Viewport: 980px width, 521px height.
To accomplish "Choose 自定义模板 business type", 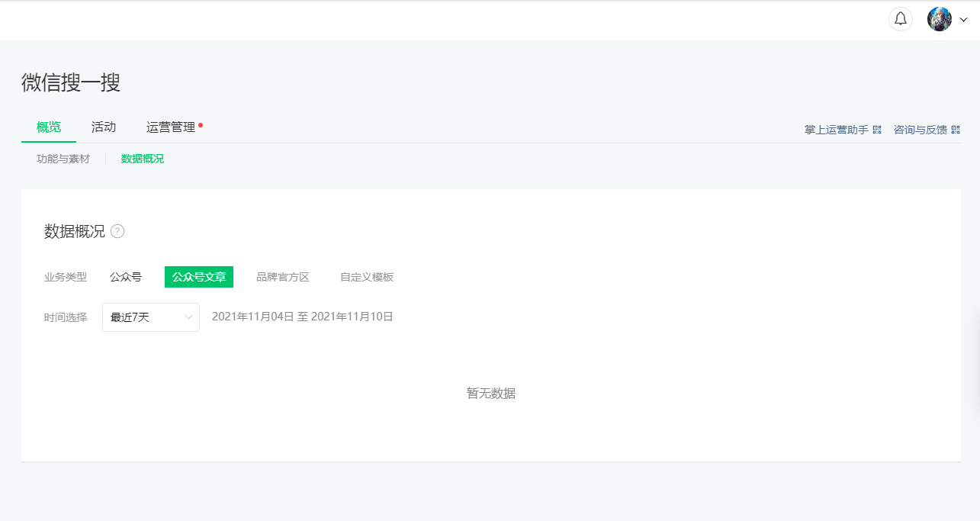I will 367,277.
